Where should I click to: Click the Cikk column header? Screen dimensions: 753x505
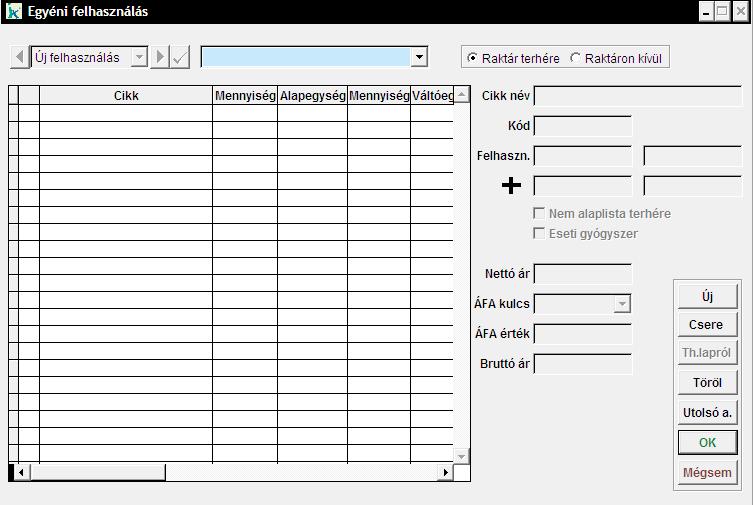pyautogui.click(x=126, y=96)
